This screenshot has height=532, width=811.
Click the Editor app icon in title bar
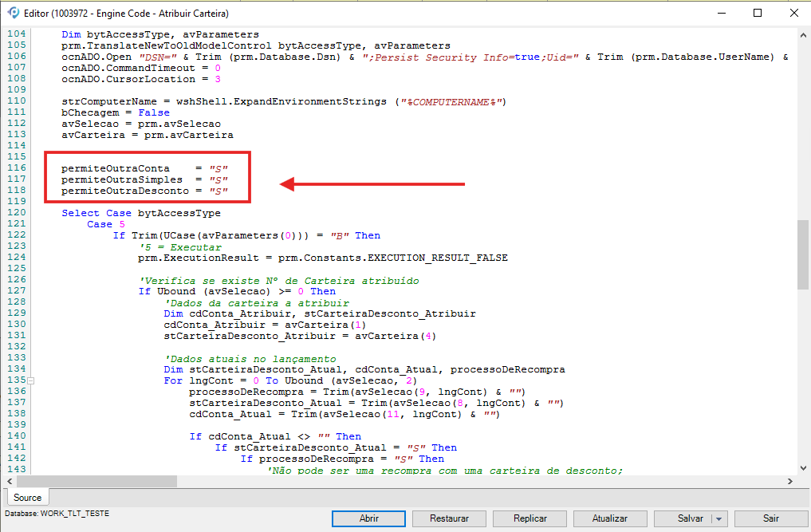13,14
